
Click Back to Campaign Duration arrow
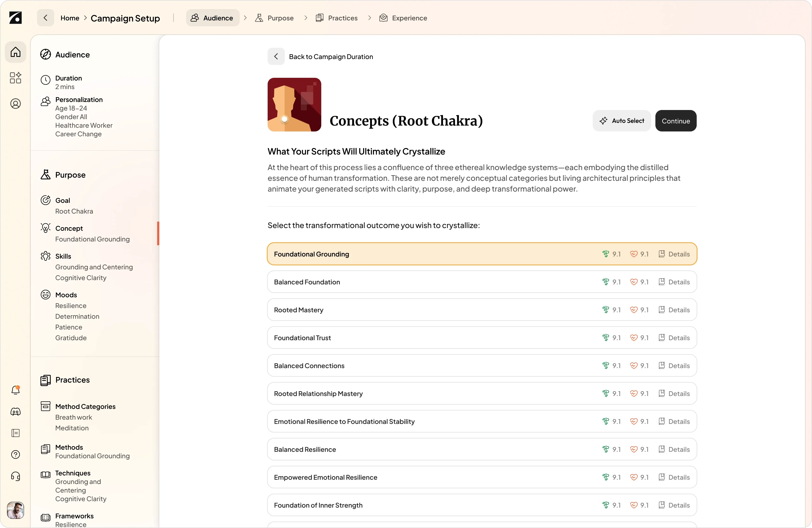[x=276, y=56]
